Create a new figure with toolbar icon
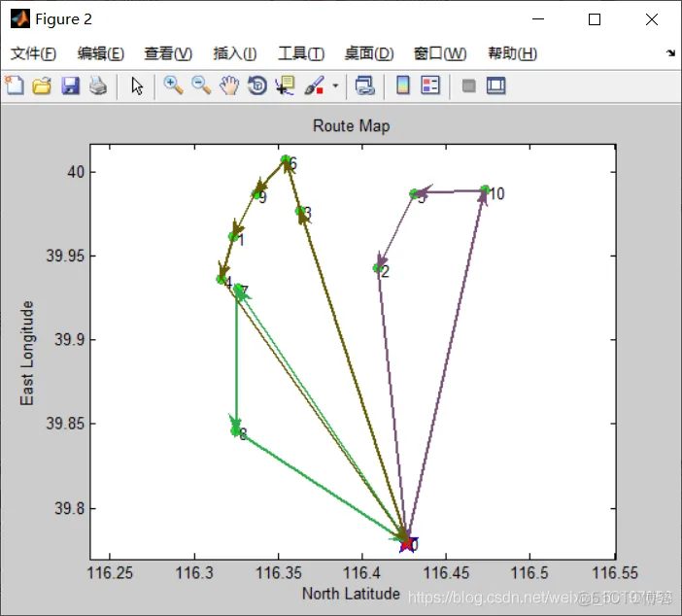 coord(15,86)
